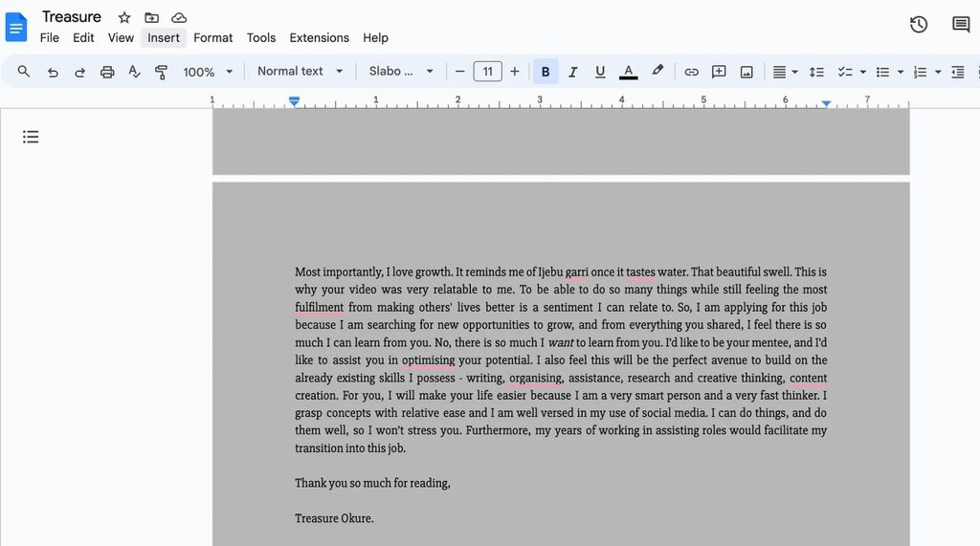Open the File menu
Image resolution: width=980 pixels, height=546 pixels.
click(x=50, y=38)
